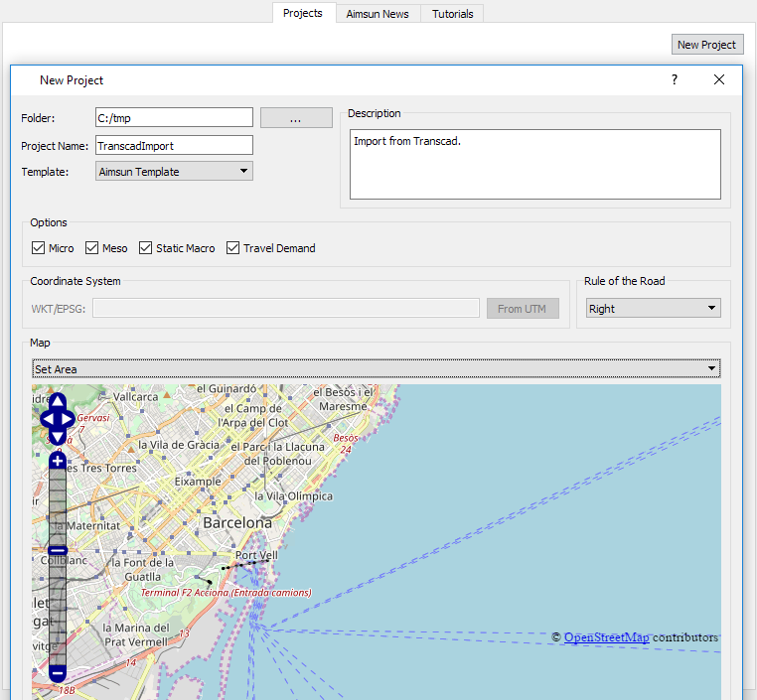Zoom in on map with plus icon
The width and height of the screenshot is (757, 700).
pos(58,461)
